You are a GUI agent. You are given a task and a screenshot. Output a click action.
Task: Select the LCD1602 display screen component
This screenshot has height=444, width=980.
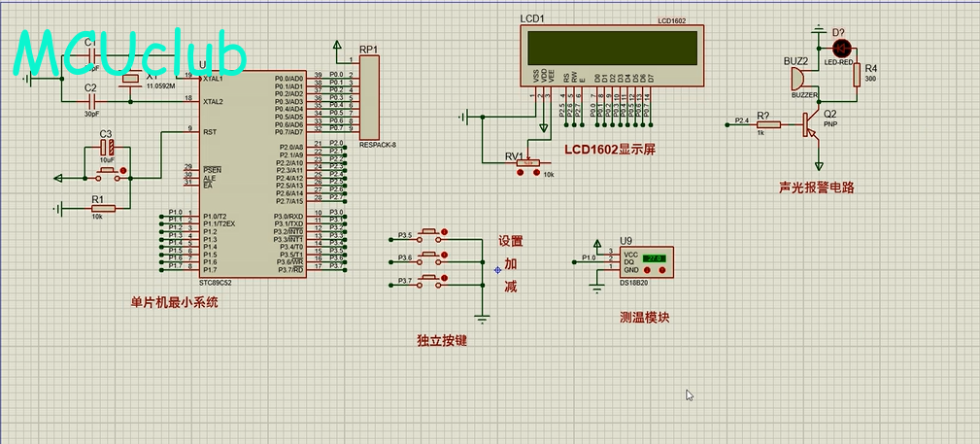pos(611,47)
